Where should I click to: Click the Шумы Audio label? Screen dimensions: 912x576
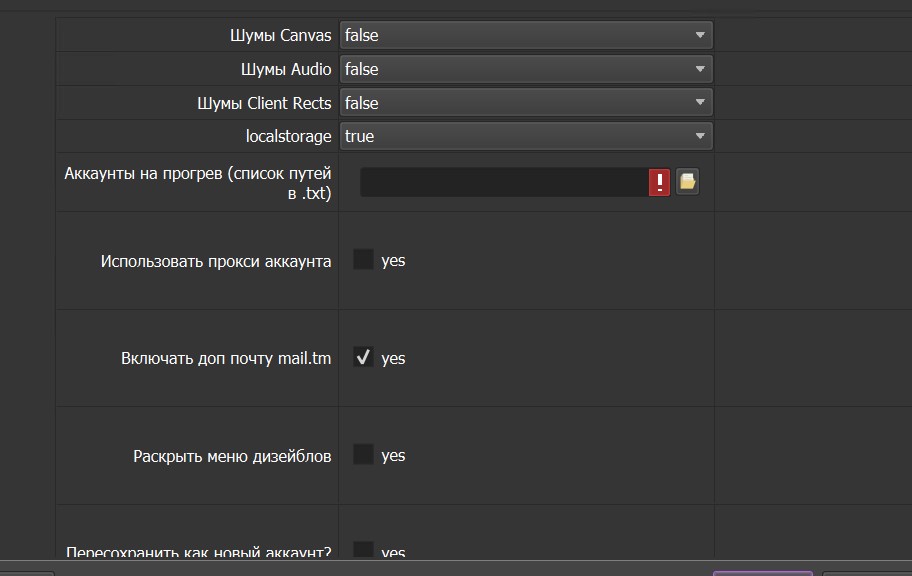click(286, 69)
